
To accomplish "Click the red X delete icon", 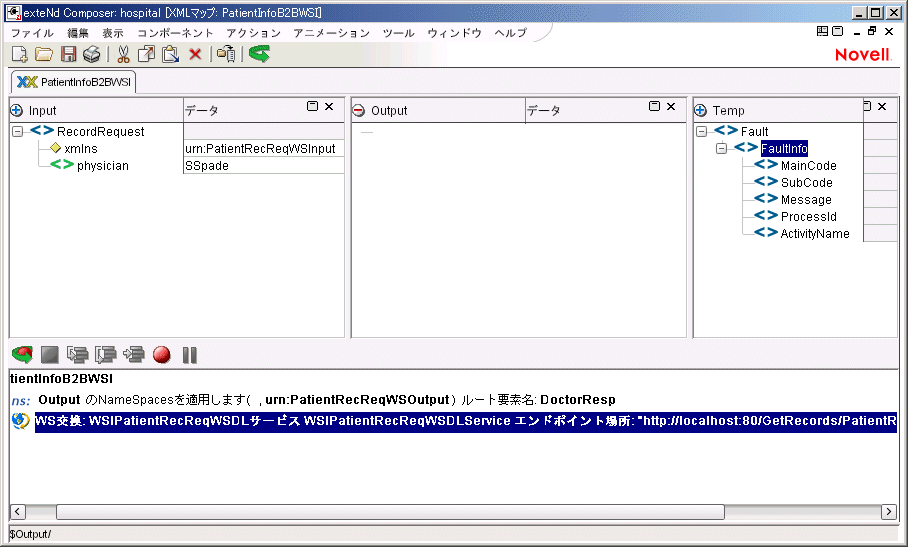I will pos(195,54).
